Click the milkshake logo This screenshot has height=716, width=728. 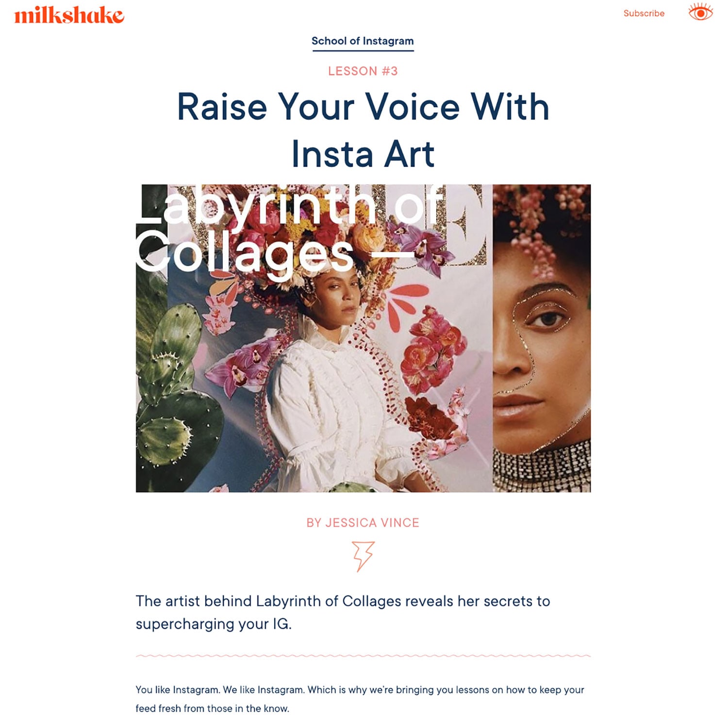point(69,15)
